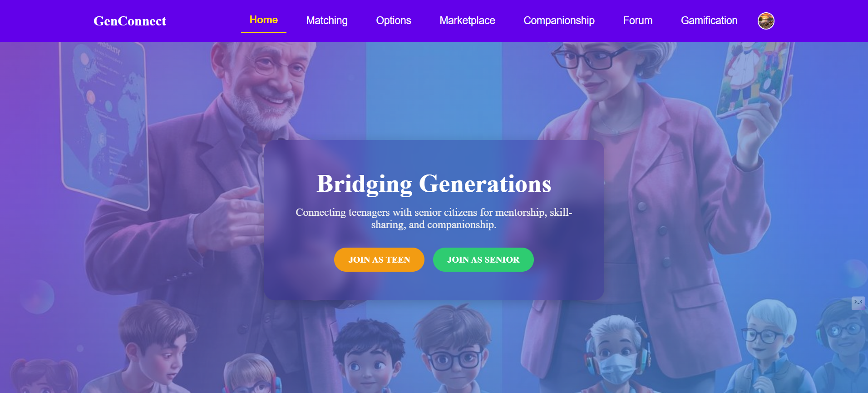Switch to the Gamification page

click(709, 20)
